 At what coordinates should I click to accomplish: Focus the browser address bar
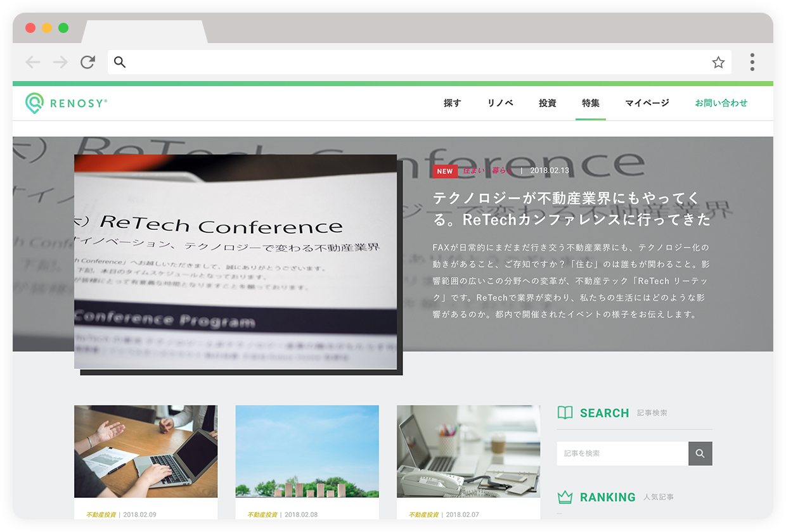(x=419, y=62)
